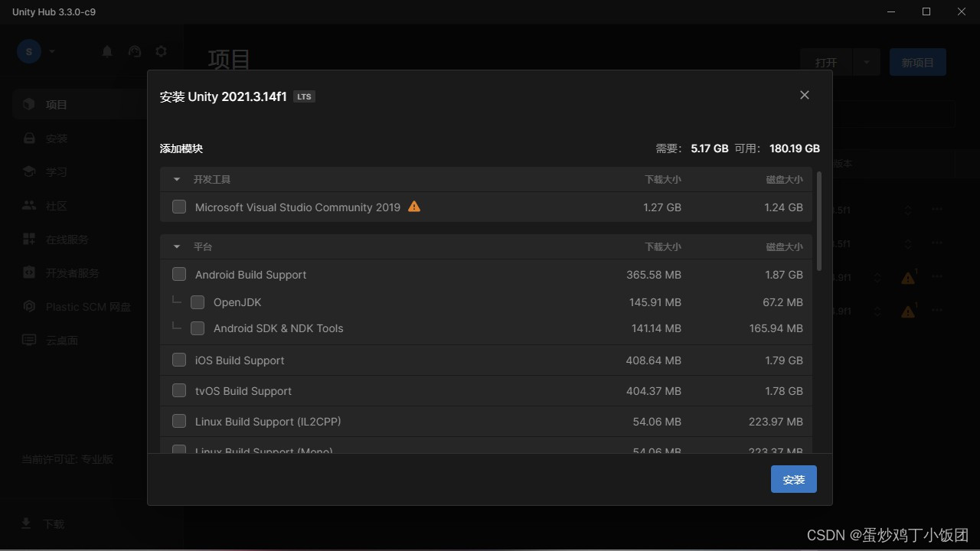The image size is (980, 551).
Task: Click the 开发者服务 code icon
Action: click(x=29, y=272)
